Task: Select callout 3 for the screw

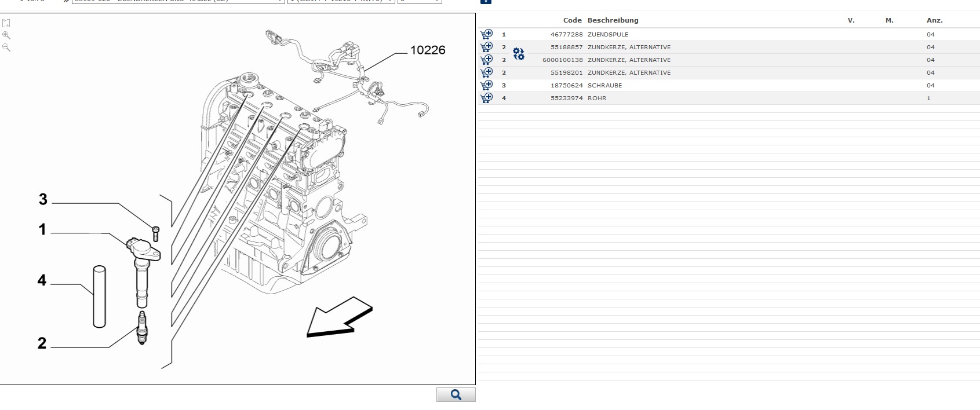Action: coord(42,200)
